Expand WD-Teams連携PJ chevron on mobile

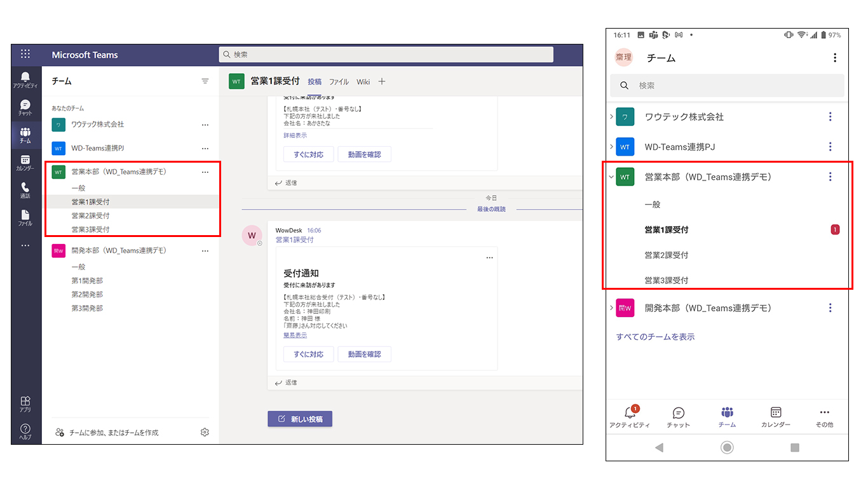611,147
